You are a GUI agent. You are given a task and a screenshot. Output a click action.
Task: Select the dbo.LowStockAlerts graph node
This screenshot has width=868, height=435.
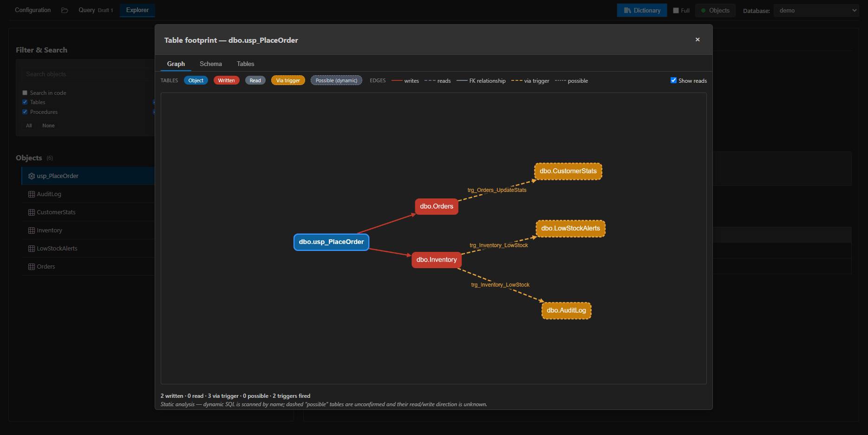click(570, 228)
